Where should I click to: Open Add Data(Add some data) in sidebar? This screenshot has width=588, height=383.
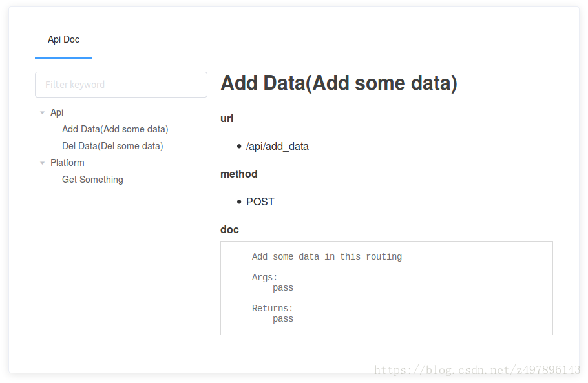click(115, 129)
